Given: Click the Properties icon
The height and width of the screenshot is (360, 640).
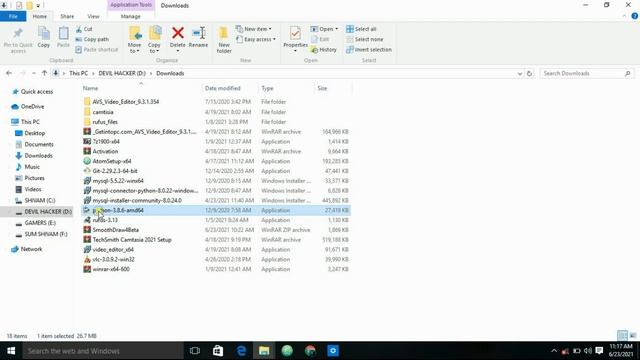Looking at the screenshot, I should (295, 33).
